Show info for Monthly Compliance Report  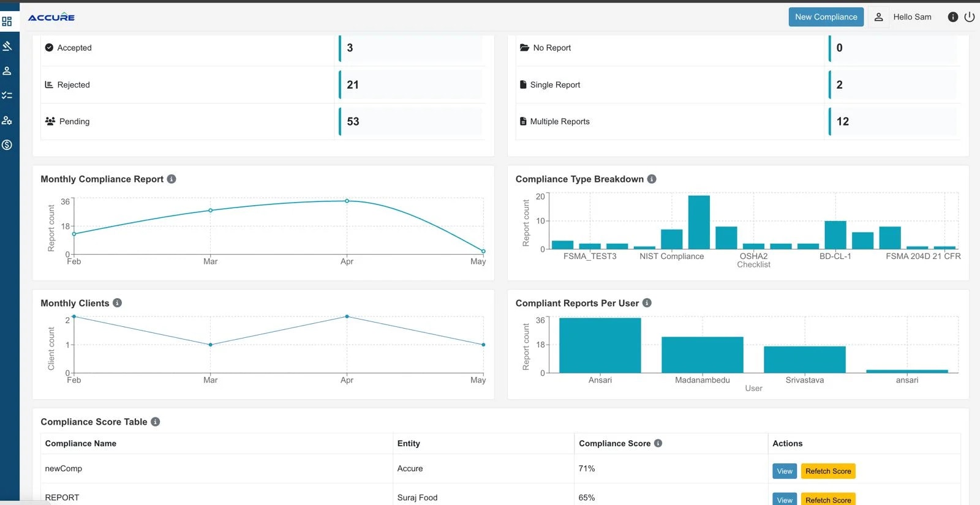[171, 179]
